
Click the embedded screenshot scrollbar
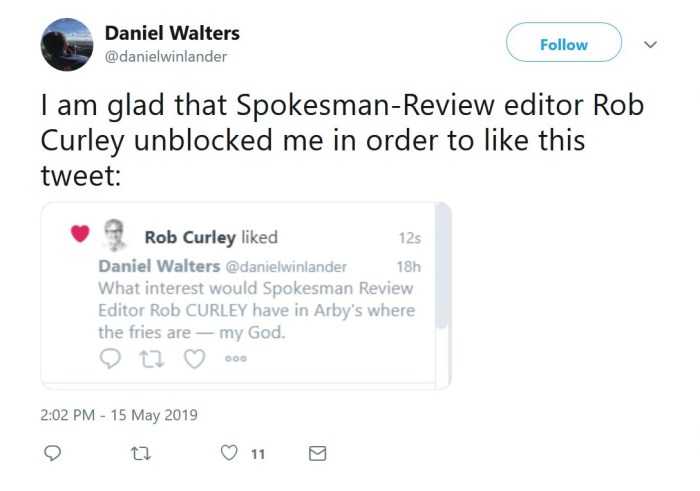443,280
